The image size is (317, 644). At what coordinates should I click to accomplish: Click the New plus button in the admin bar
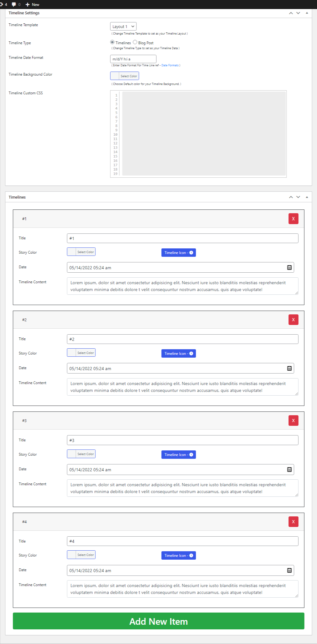(32, 4)
